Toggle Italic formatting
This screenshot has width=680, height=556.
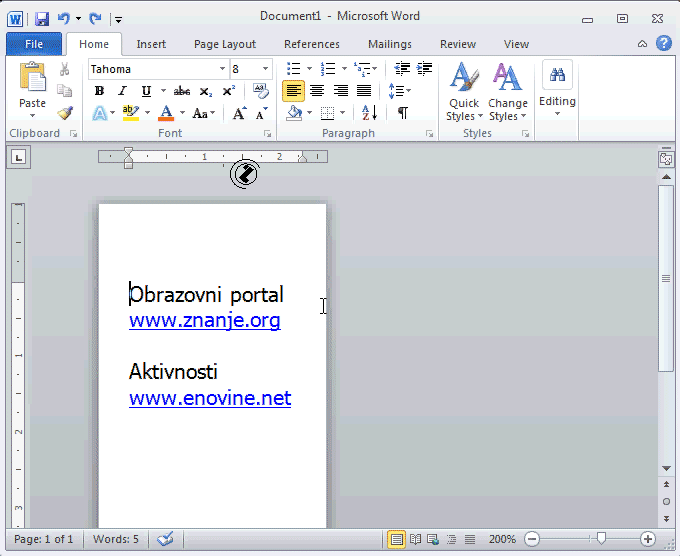[122, 91]
